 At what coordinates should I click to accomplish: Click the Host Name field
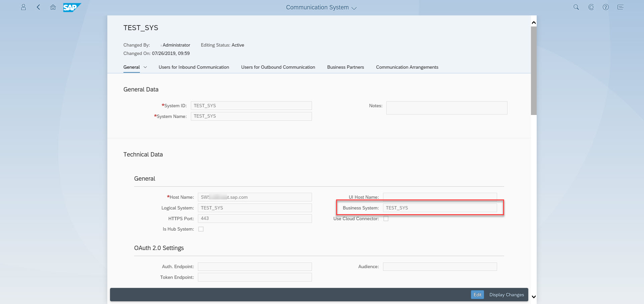coord(255,197)
